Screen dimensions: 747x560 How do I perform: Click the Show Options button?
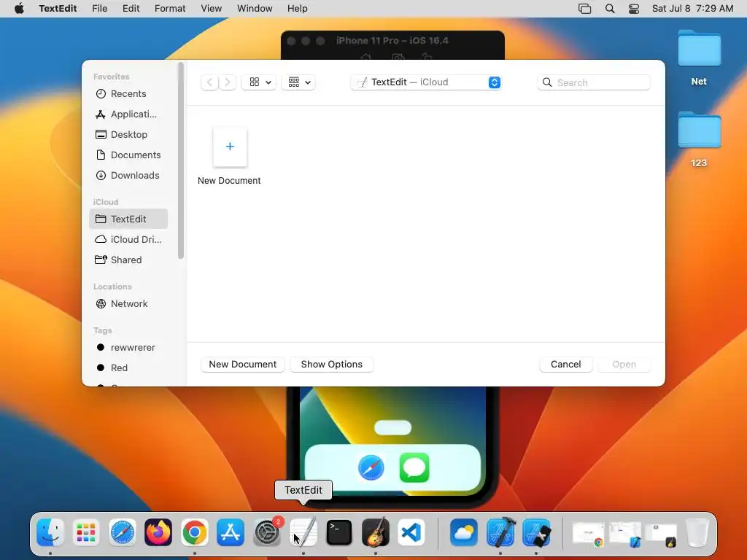click(x=332, y=365)
